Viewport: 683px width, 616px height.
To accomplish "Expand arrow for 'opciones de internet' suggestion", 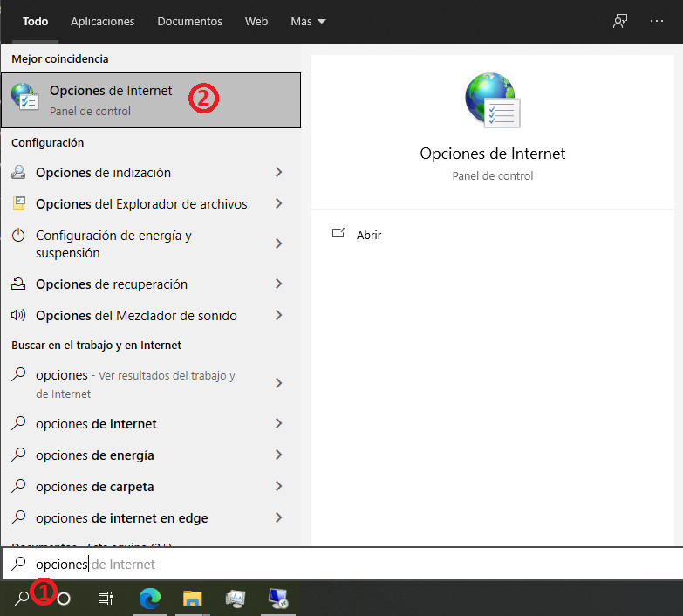I will click(x=279, y=423).
